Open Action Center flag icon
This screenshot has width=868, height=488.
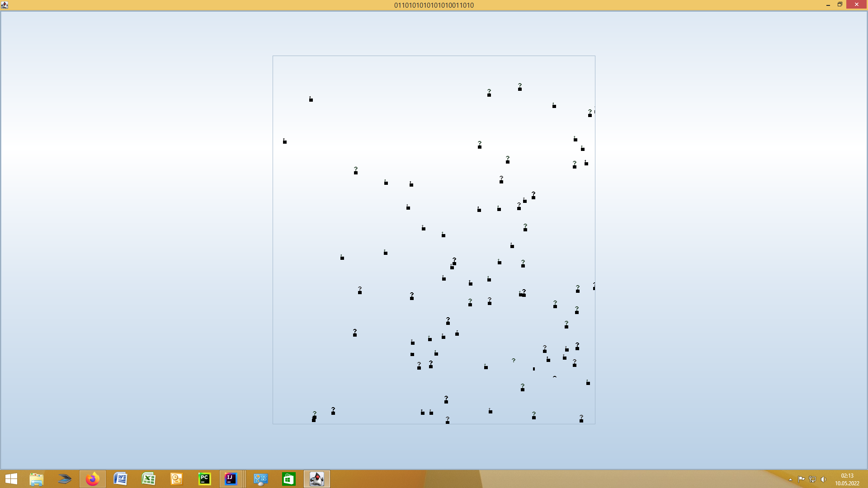(801, 479)
